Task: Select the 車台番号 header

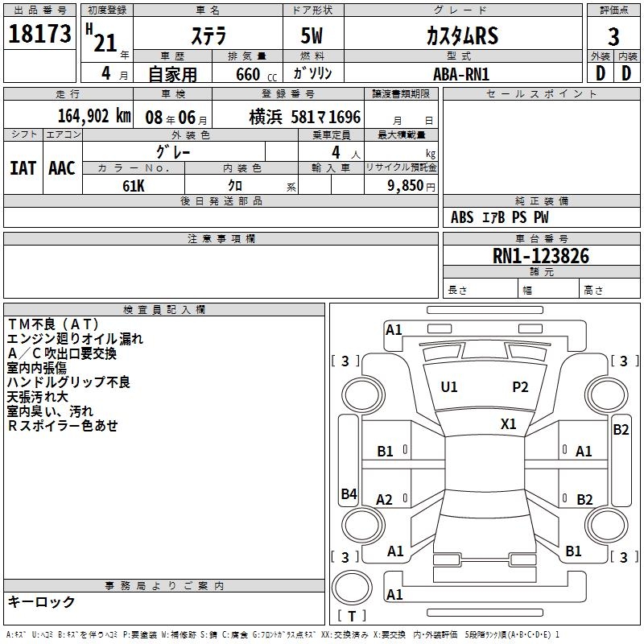Action: click(542, 238)
